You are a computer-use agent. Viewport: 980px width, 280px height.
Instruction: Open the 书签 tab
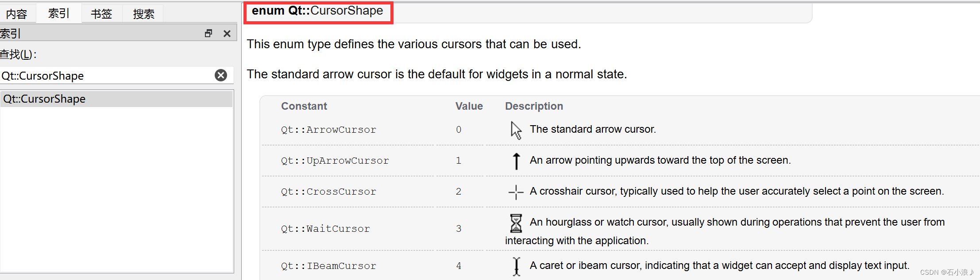point(101,14)
